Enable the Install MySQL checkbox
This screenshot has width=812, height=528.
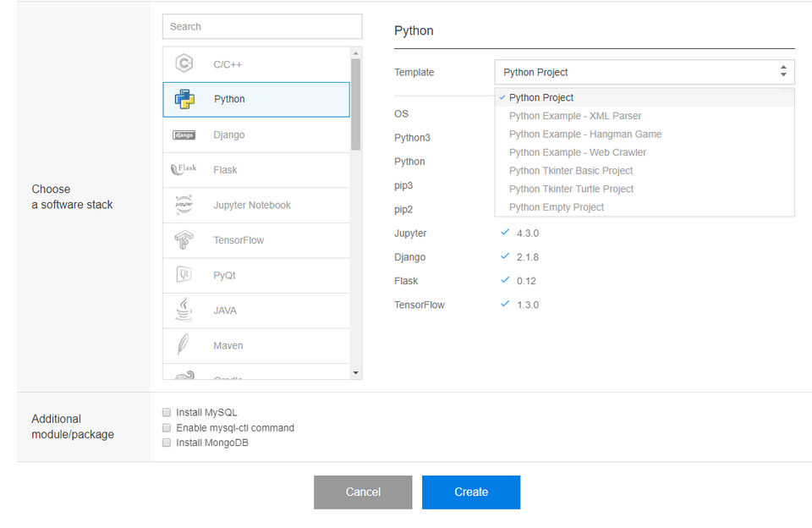click(167, 413)
